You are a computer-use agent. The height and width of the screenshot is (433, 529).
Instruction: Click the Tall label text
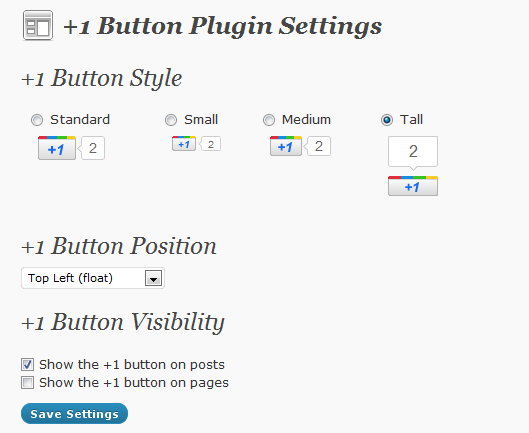pos(411,119)
